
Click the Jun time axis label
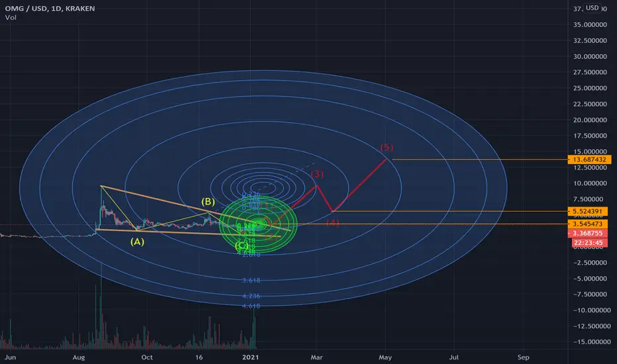[10, 357]
